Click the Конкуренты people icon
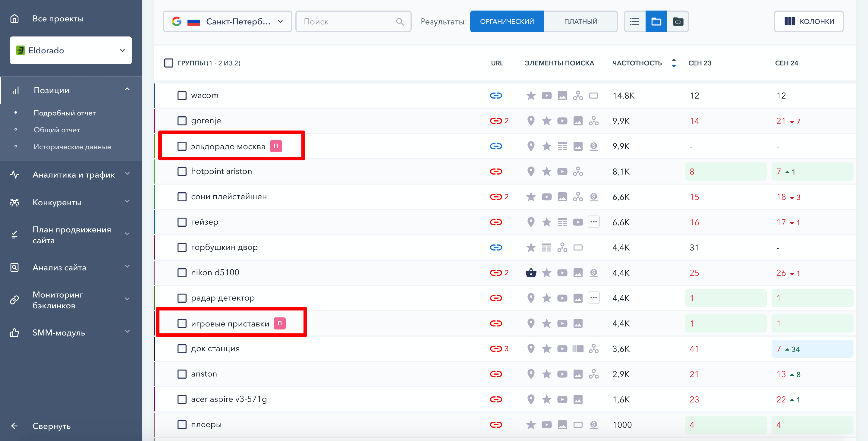The image size is (868, 441). click(14, 203)
